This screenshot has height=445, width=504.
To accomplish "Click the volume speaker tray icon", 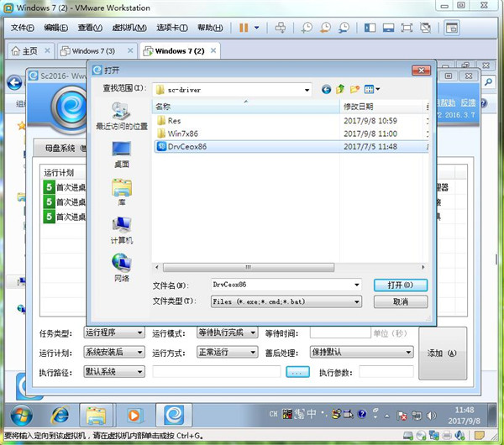I will tap(431, 416).
